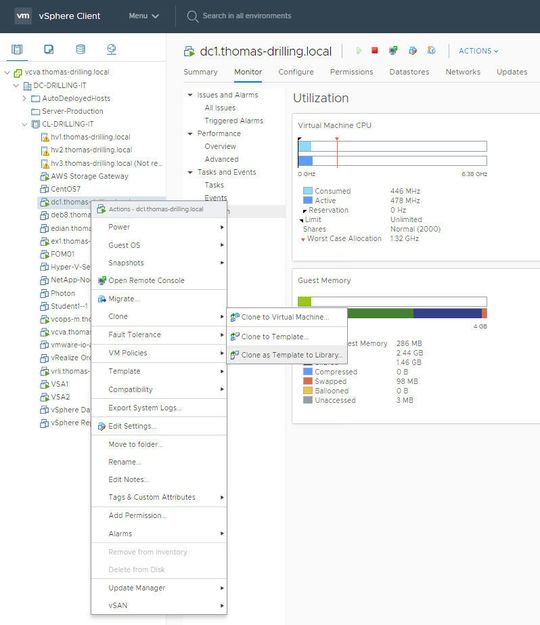Image resolution: width=540 pixels, height=625 pixels.
Task: Open the Networking inventory view icon
Action: pyautogui.click(x=112, y=49)
